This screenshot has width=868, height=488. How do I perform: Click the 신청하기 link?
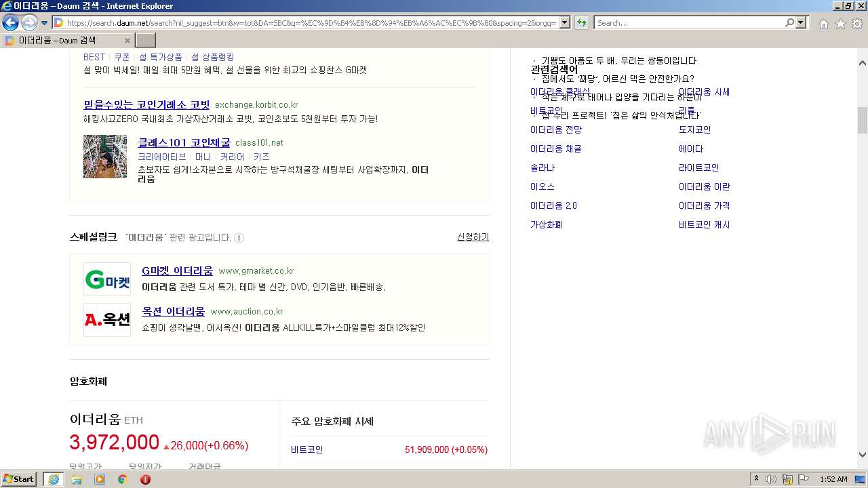(473, 237)
